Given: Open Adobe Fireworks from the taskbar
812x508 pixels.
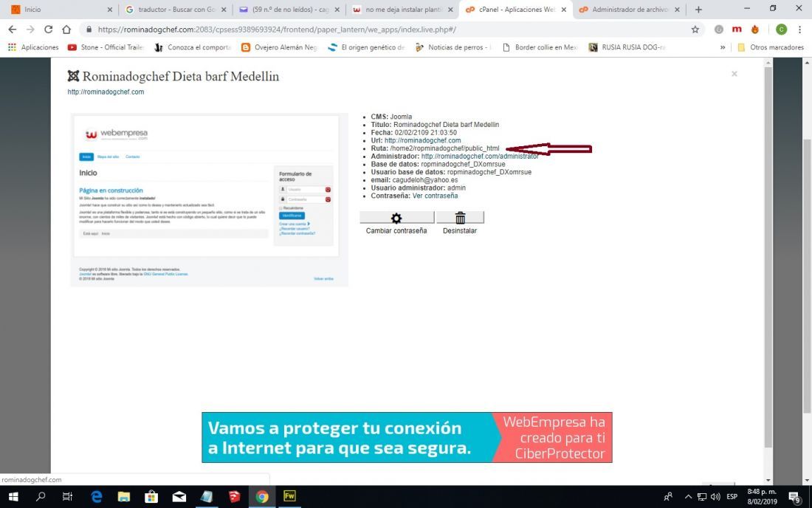Looking at the screenshot, I should click(x=289, y=497).
